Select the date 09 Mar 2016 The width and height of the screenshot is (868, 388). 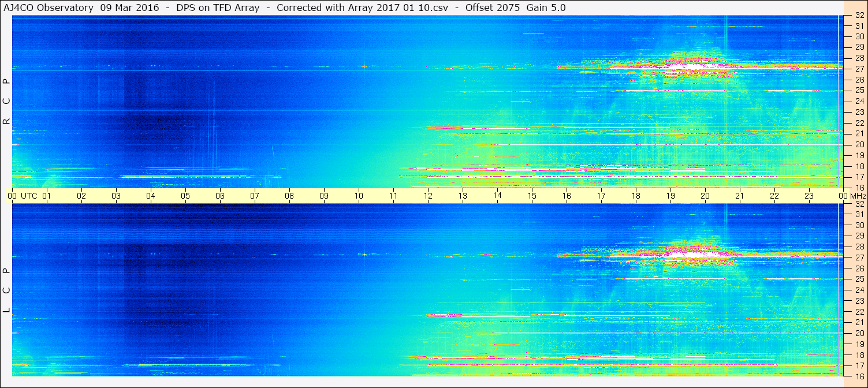130,8
